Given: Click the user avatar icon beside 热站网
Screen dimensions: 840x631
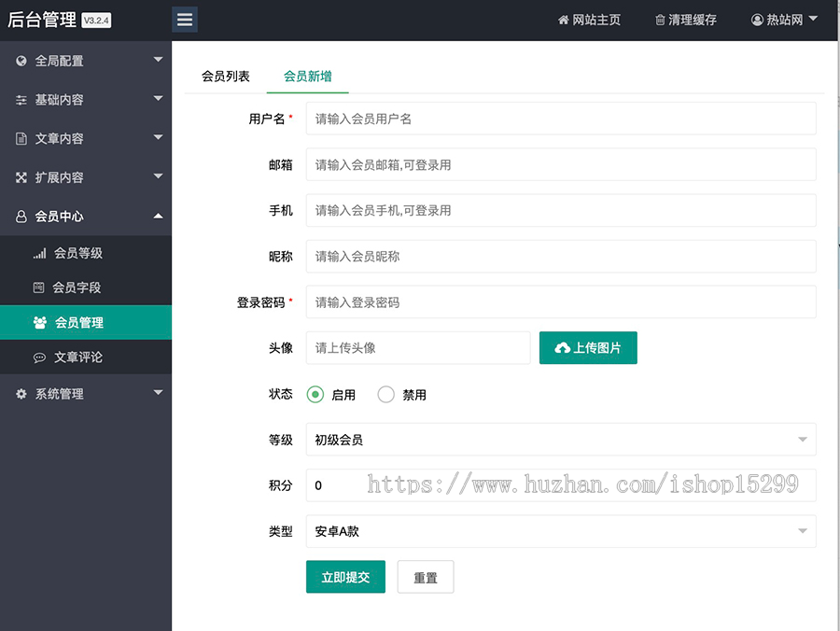Looking at the screenshot, I should pos(756,20).
